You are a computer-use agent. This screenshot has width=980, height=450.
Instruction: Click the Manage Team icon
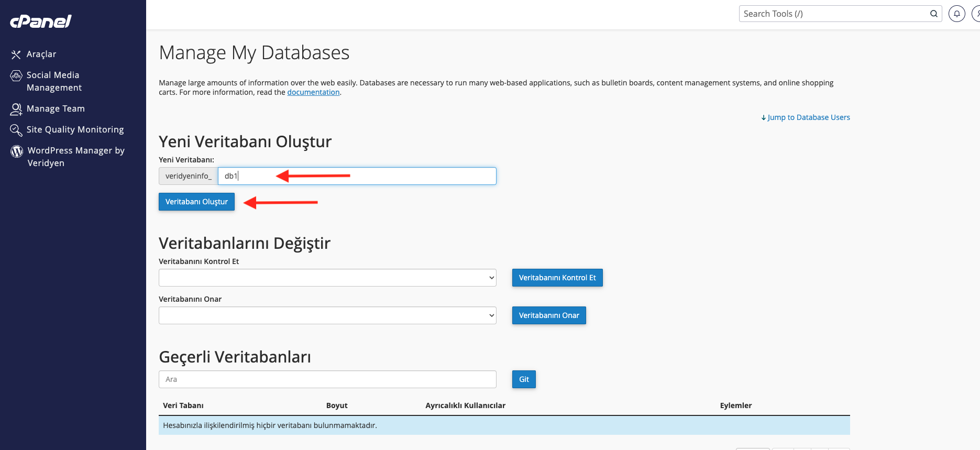[16, 109]
